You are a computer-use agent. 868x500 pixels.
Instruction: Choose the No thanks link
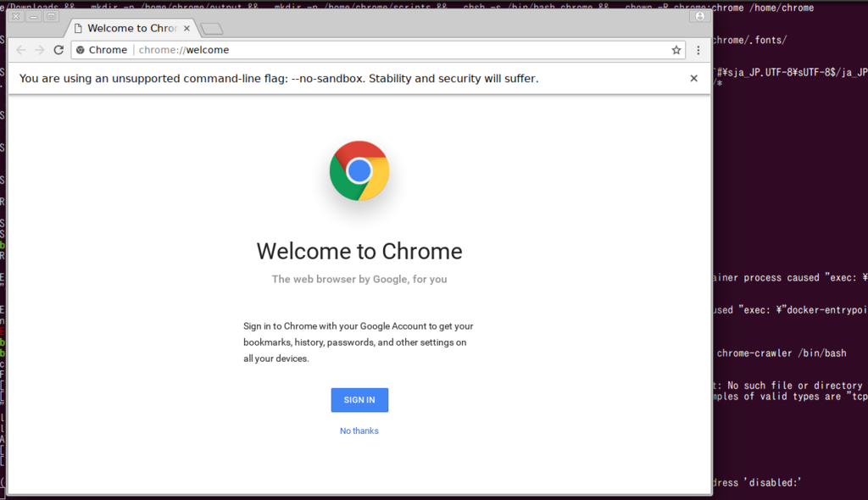[359, 431]
